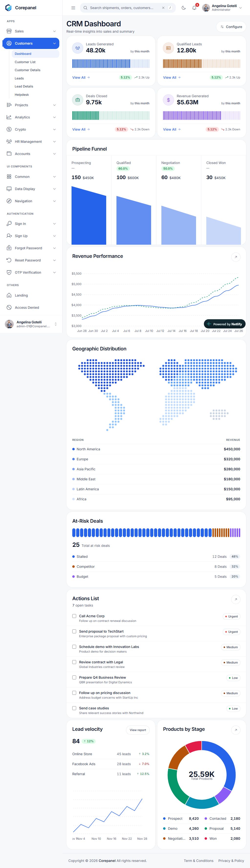
Task: Click the At-Risk Deals progress bar
Action: coord(156,533)
